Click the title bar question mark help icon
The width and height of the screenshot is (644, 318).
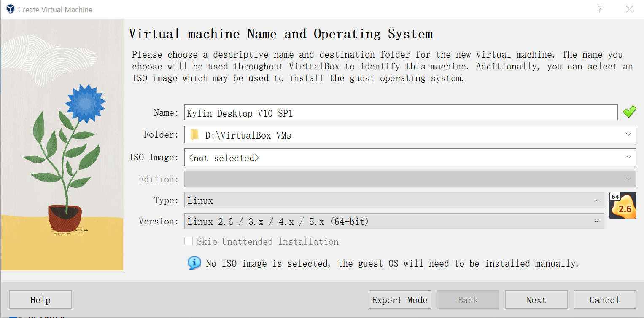point(600,9)
